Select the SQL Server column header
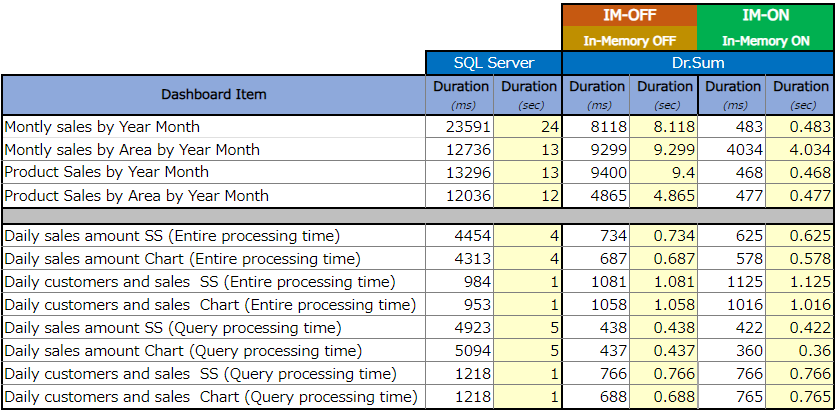The height and width of the screenshot is (414, 838). click(494, 63)
